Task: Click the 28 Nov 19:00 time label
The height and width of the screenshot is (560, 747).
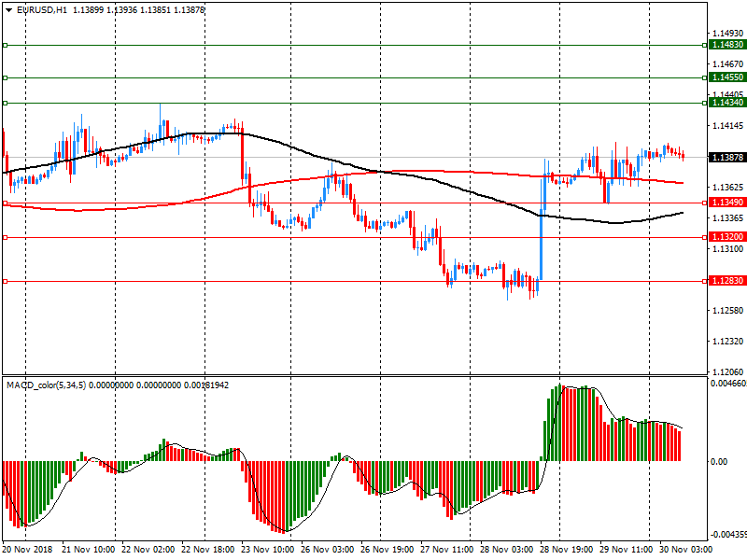Action: [563, 551]
